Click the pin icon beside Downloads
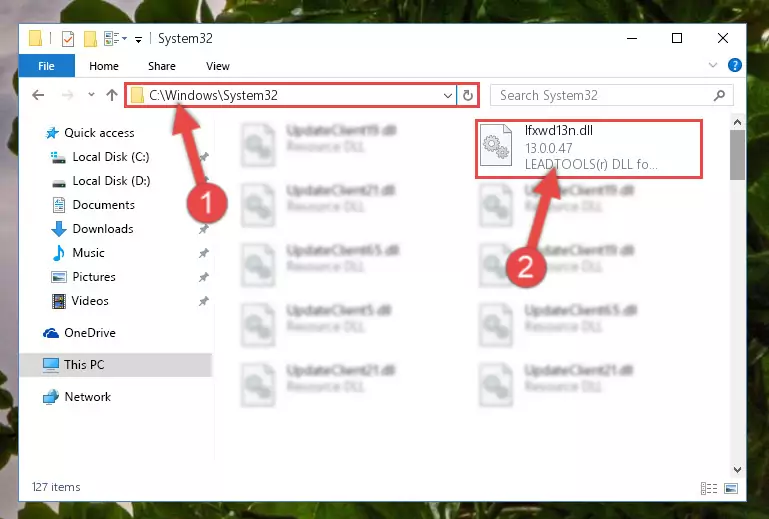 (204, 229)
